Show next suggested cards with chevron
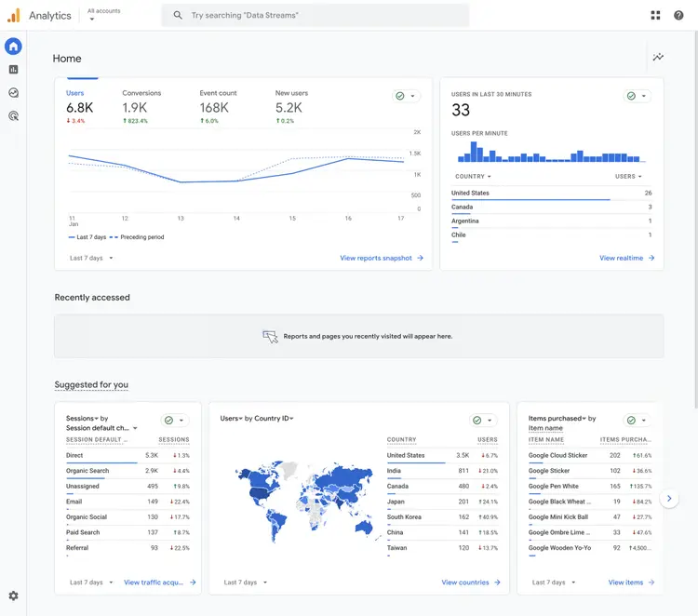Viewport: 698px width, 616px height. coord(669,499)
